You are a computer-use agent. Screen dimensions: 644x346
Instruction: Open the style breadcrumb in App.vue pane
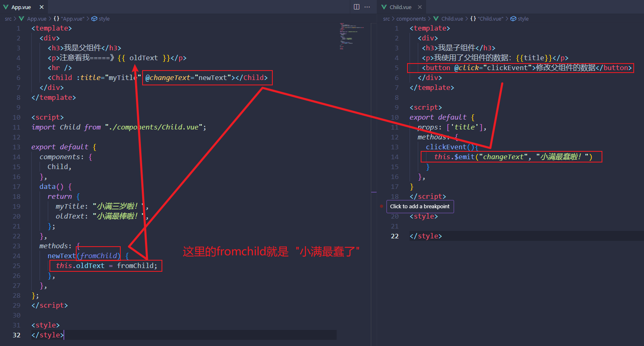(104, 19)
